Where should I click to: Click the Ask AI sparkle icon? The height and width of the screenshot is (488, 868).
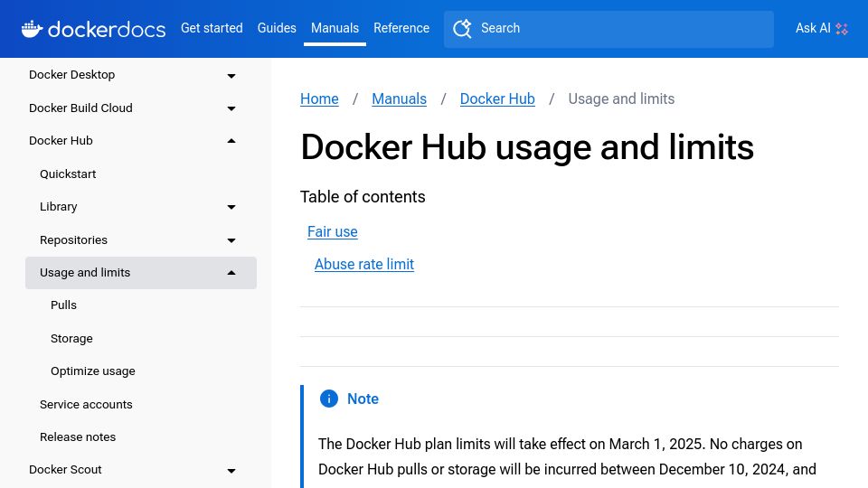pos(842,29)
